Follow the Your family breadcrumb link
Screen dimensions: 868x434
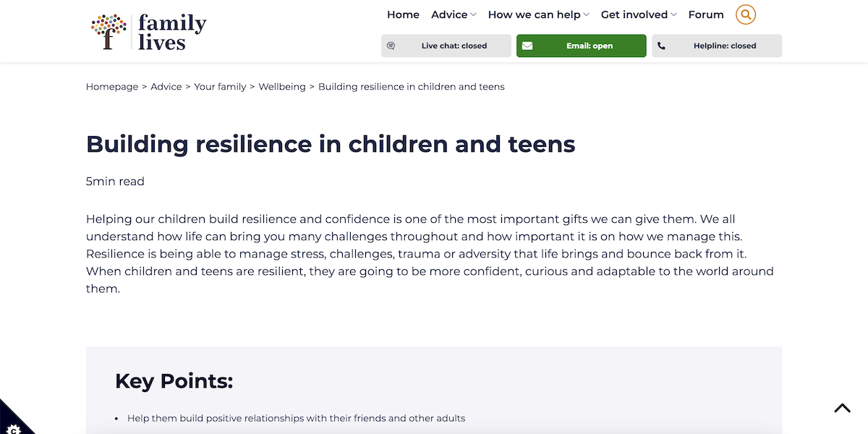(221, 87)
